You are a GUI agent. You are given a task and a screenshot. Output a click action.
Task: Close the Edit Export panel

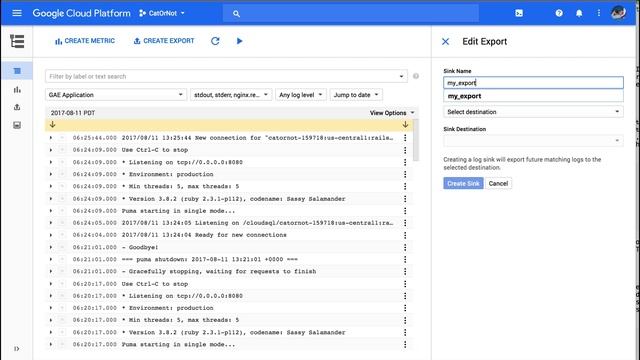(x=445, y=42)
